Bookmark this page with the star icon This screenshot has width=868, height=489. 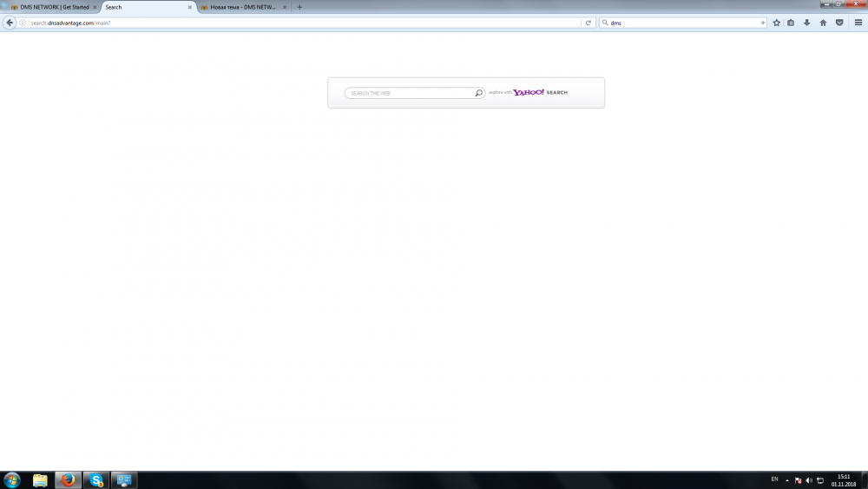[x=776, y=23]
